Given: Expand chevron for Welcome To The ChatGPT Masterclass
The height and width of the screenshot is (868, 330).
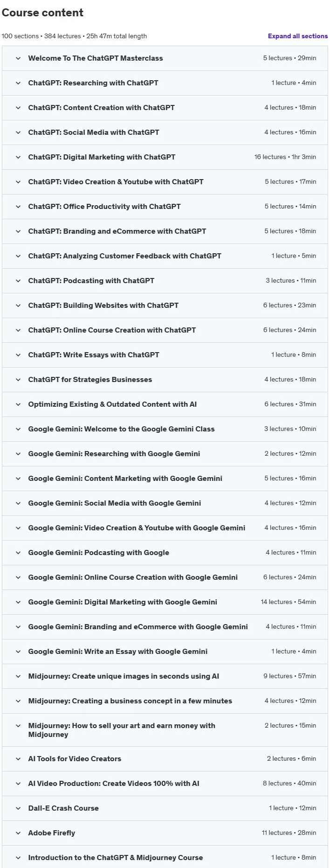Looking at the screenshot, I should pyautogui.click(x=18, y=58).
